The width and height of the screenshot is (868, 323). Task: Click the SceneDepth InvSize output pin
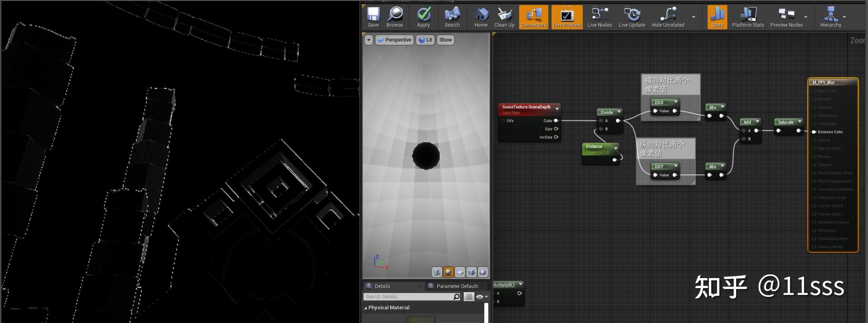pyautogui.click(x=556, y=137)
